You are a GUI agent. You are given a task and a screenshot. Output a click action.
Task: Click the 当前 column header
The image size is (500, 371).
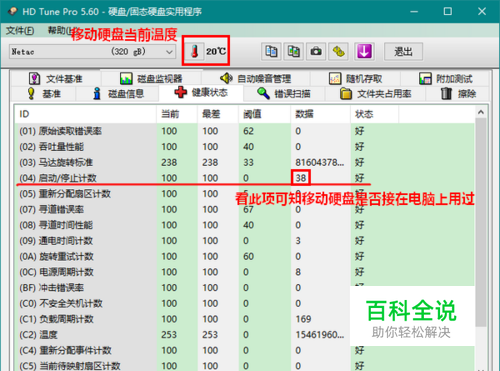177,114
